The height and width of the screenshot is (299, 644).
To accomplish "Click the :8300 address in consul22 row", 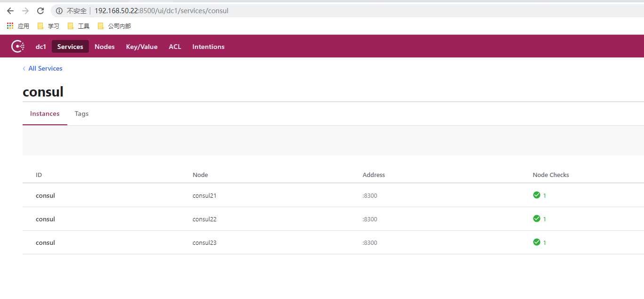I will [370, 219].
